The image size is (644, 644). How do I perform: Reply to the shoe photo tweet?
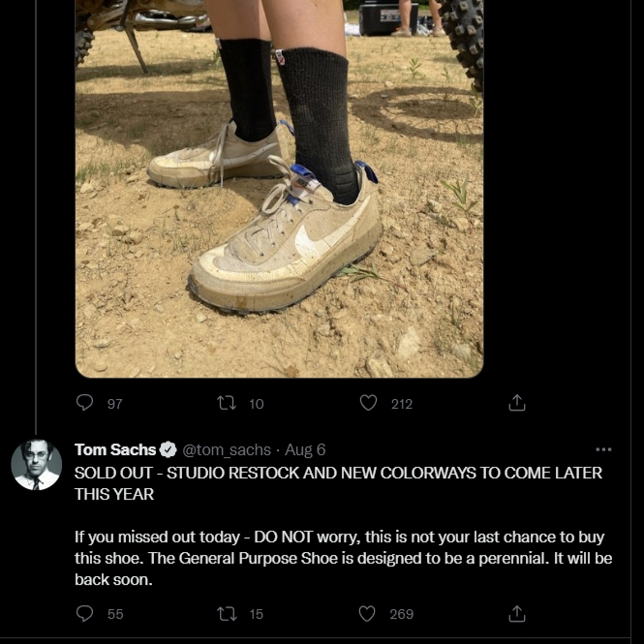84,403
